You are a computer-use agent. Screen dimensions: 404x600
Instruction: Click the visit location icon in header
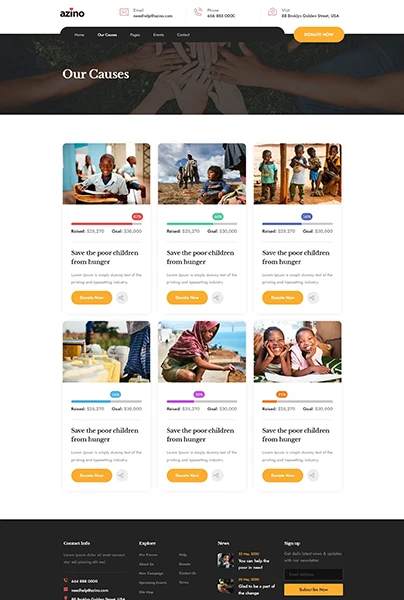coord(272,12)
